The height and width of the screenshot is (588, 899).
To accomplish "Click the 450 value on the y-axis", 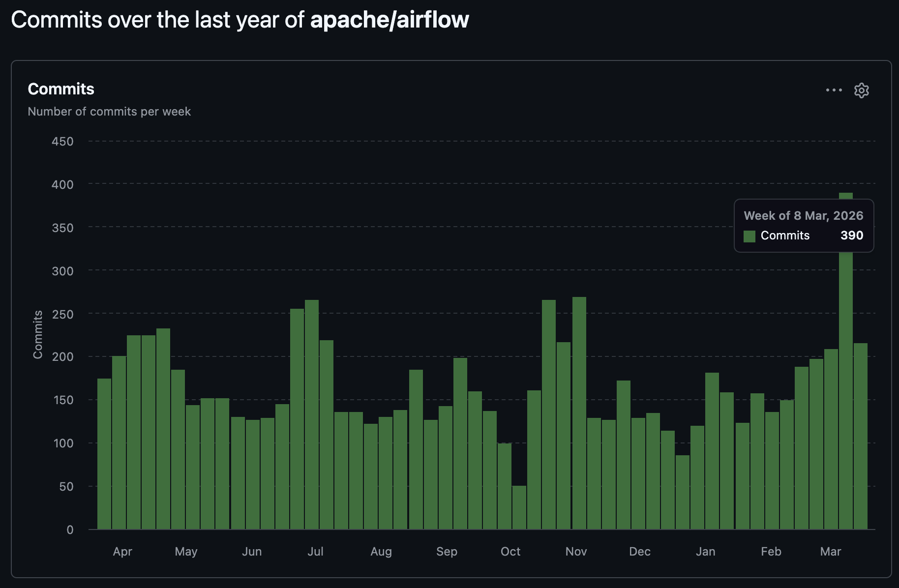I will tap(62, 142).
